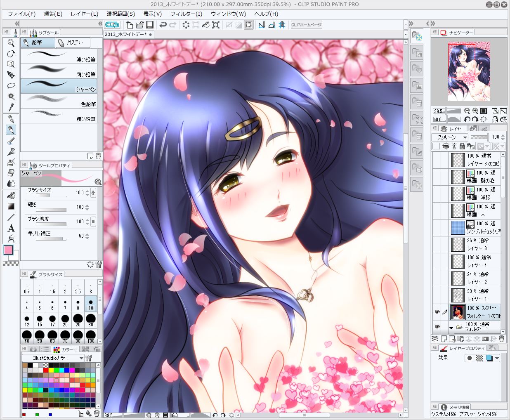
Task: Create new raster layer in layer palette
Action: click(444, 339)
